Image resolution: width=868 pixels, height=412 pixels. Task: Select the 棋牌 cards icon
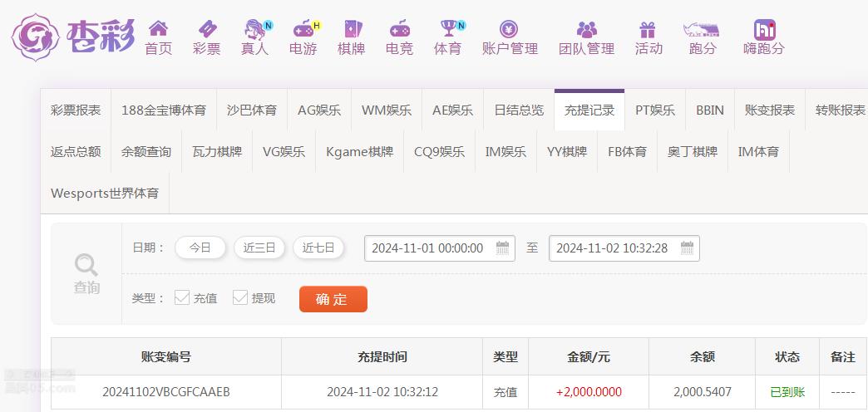pos(352,29)
